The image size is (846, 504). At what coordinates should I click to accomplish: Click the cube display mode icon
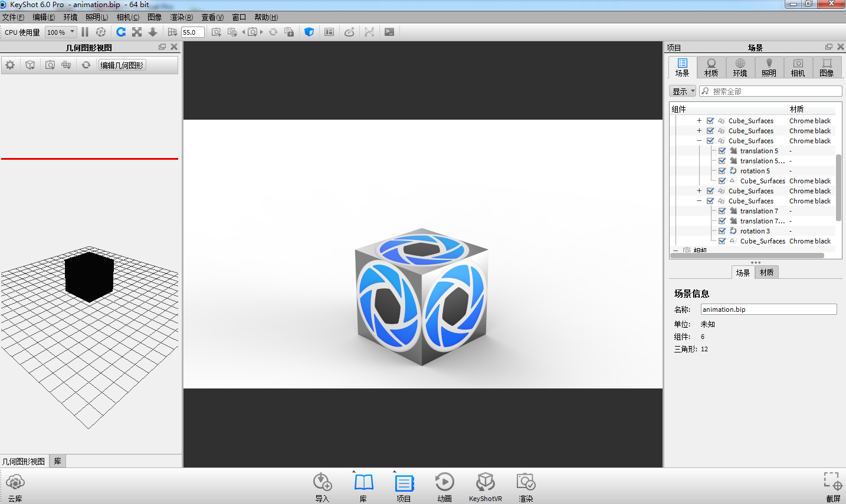30,65
